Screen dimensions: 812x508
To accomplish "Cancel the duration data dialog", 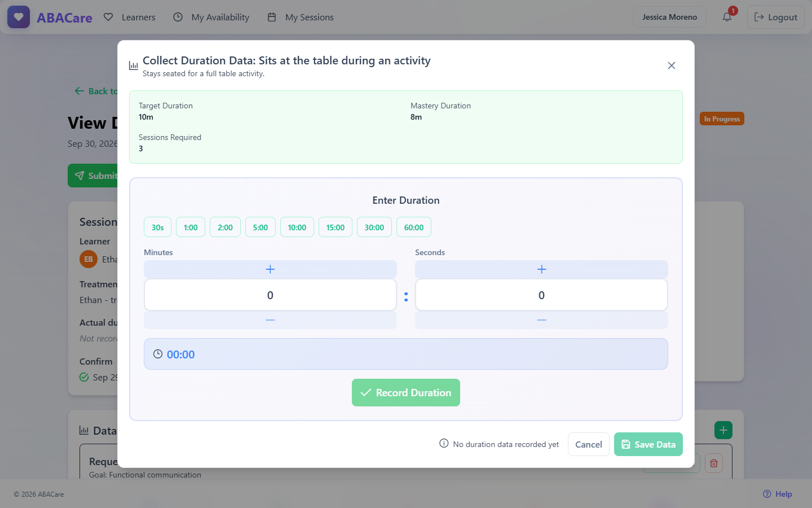I will [589, 444].
